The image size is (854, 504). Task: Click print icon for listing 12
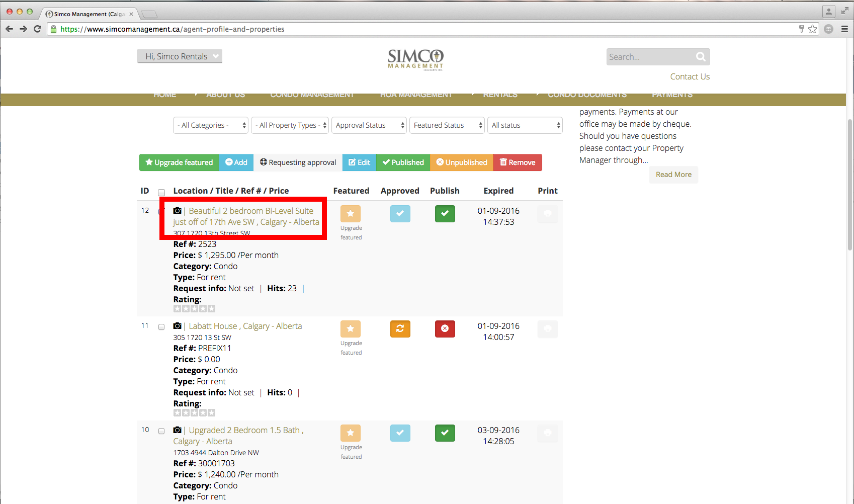click(548, 214)
